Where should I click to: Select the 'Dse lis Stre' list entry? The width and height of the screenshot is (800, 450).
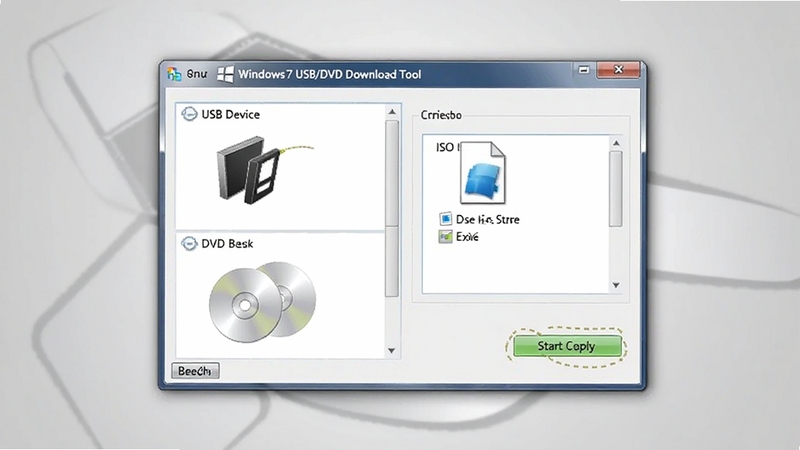pyautogui.click(x=480, y=219)
